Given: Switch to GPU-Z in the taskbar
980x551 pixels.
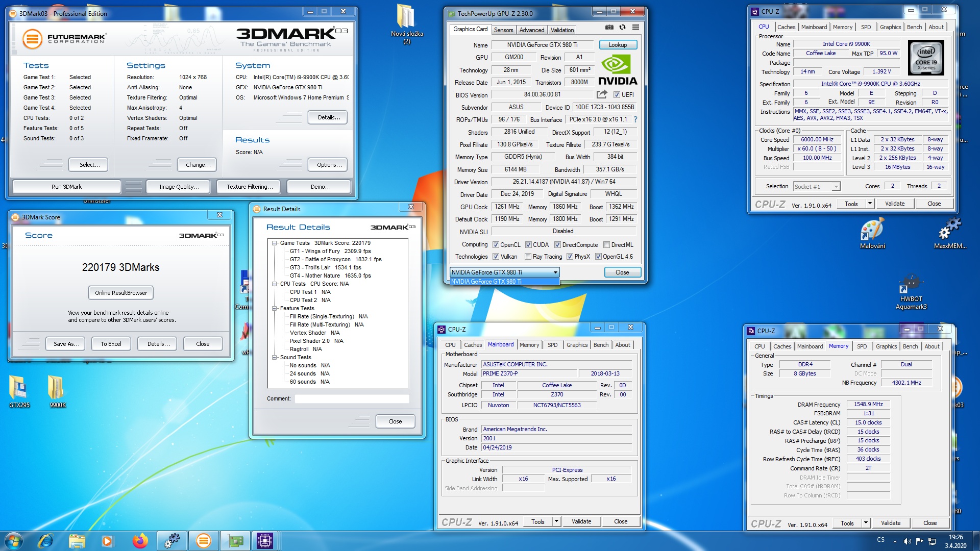Looking at the screenshot, I should coord(235,541).
